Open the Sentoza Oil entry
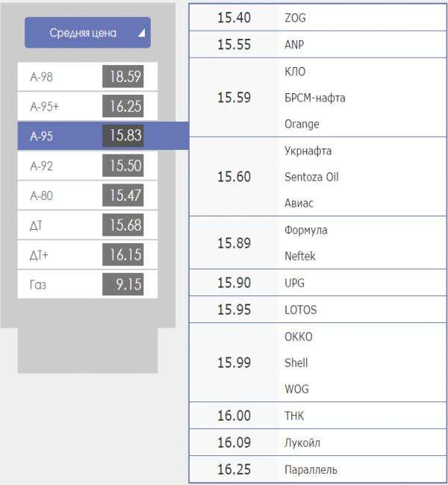This screenshot has width=448, height=485. pos(311,177)
